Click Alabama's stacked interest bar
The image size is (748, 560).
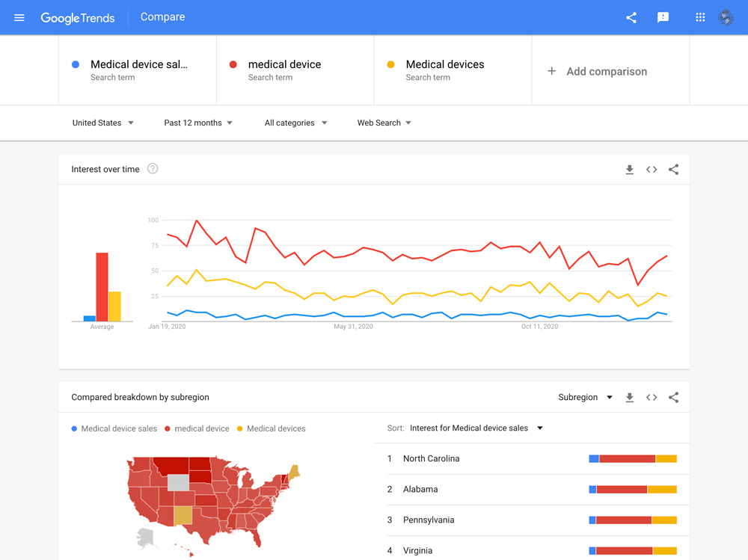click(633, 490)
